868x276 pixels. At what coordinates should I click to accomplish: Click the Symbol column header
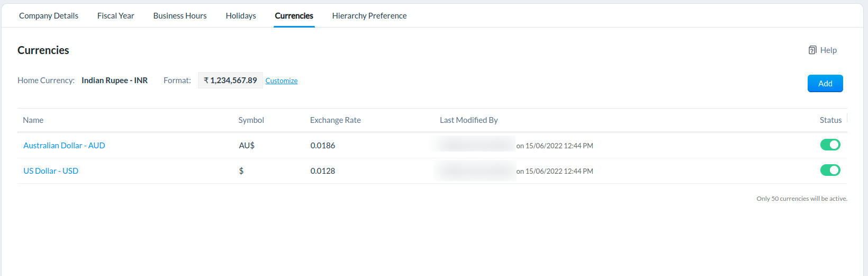point(251,120)
